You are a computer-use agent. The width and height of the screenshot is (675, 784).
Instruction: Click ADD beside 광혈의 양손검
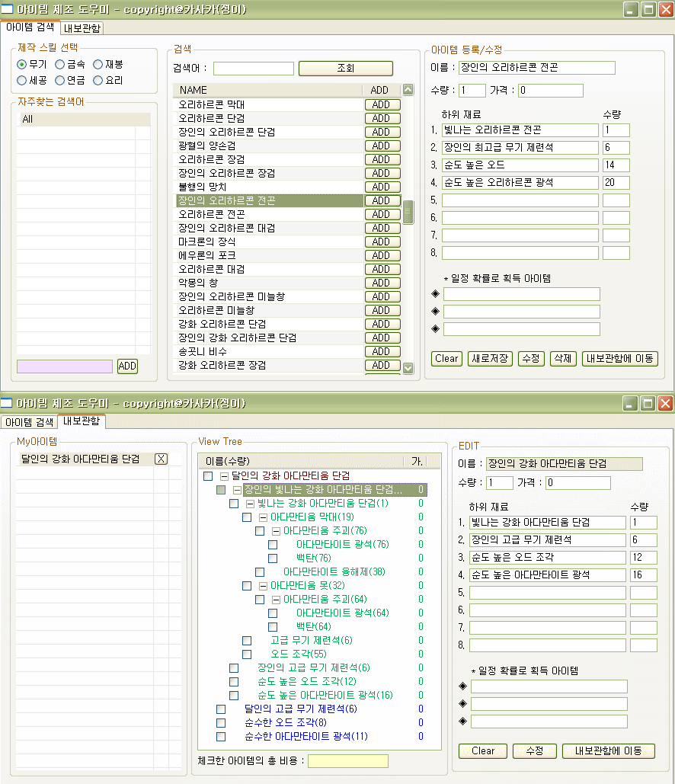coord(382,146)
